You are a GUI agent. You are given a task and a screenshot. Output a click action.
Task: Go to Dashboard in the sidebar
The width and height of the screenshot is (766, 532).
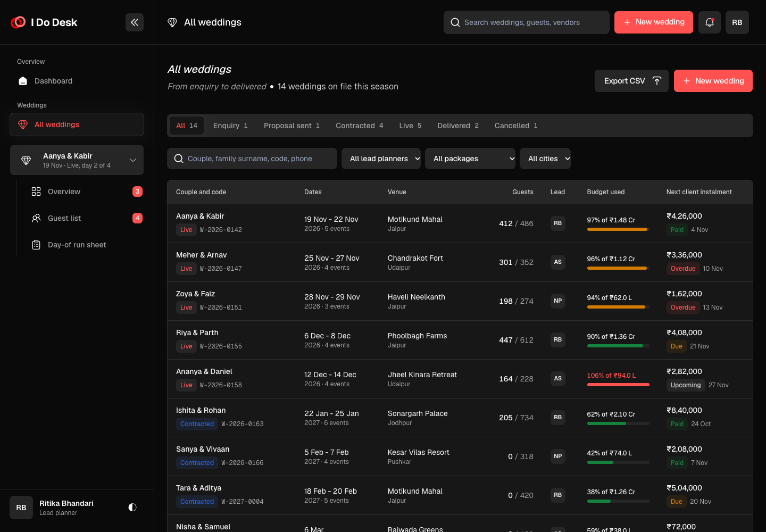(77, 81)
